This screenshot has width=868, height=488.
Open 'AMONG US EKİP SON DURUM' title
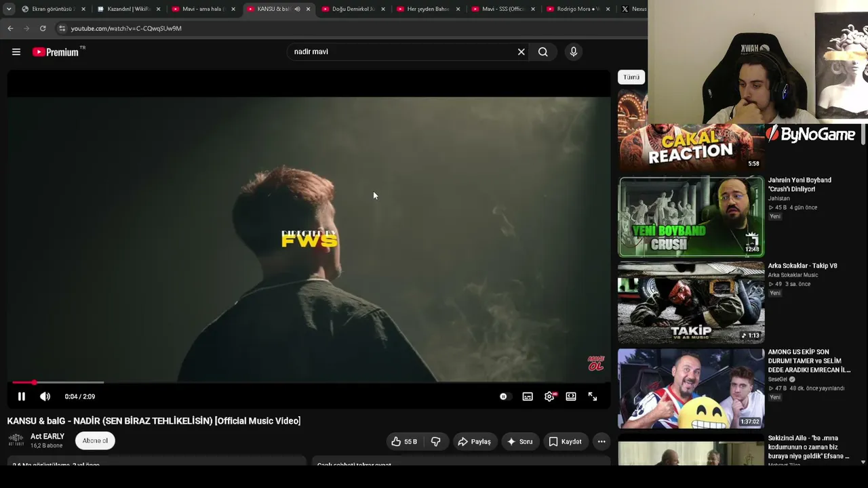[x=809, y=361]
